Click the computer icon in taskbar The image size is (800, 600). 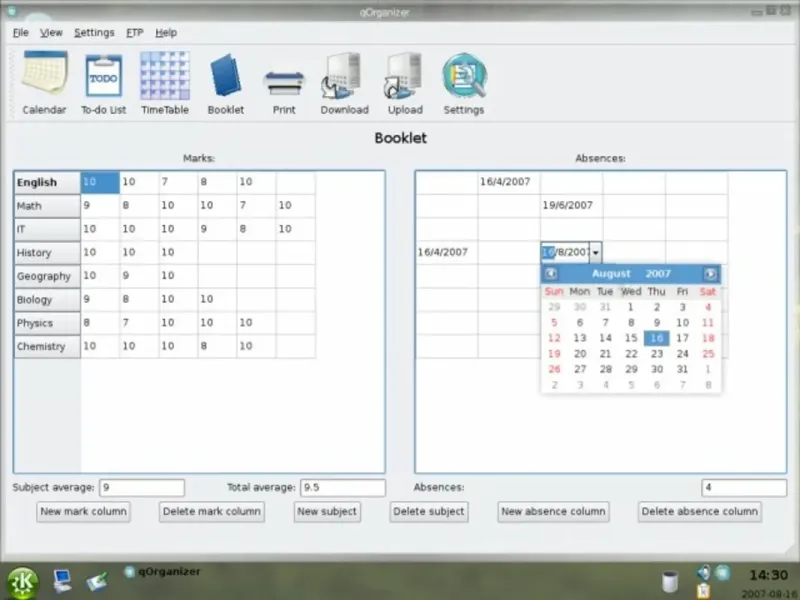62,581
